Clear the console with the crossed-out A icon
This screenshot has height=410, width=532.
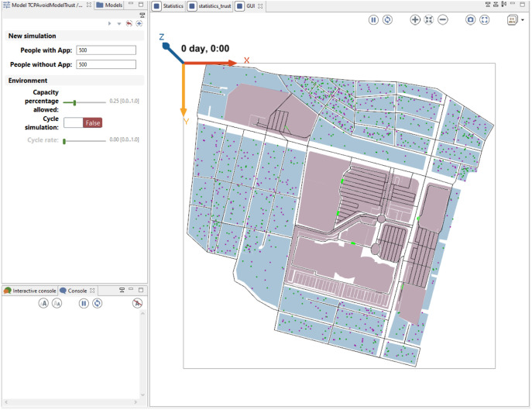click(x=137, y=303)
